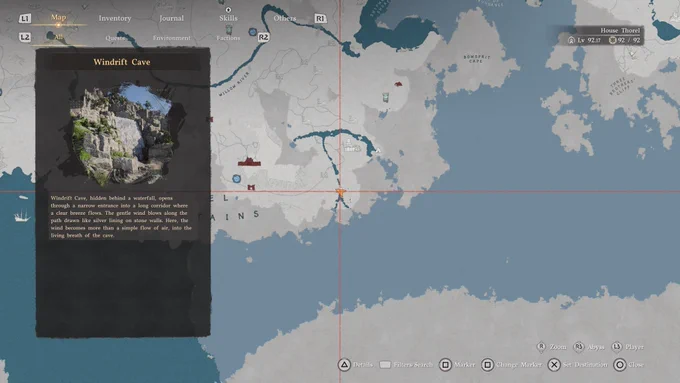
Task: Click the L3 Player icon
Action: pos(617,347)
